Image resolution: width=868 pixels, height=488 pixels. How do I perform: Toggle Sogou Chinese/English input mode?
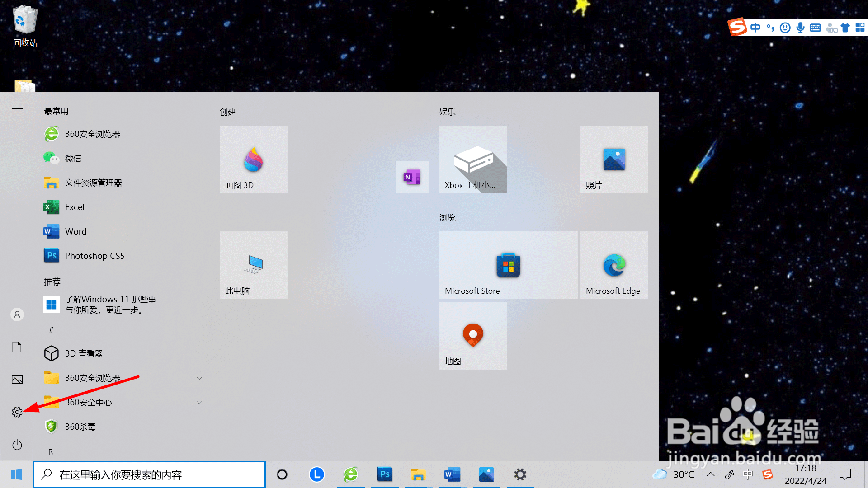755,28
